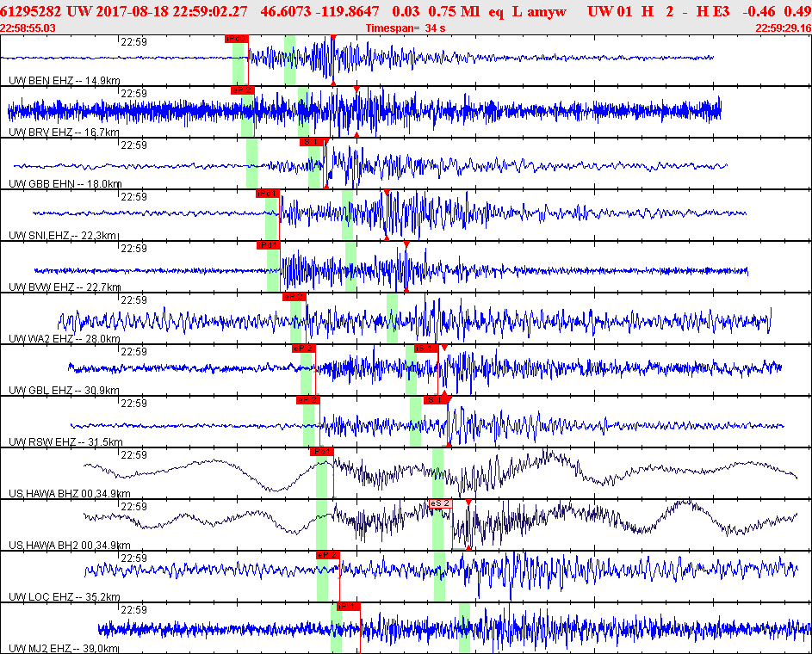This screenshot has width=812, height=654.
Task: Click the '22:59' time tick on BEN trace
Action: (134, 42)
